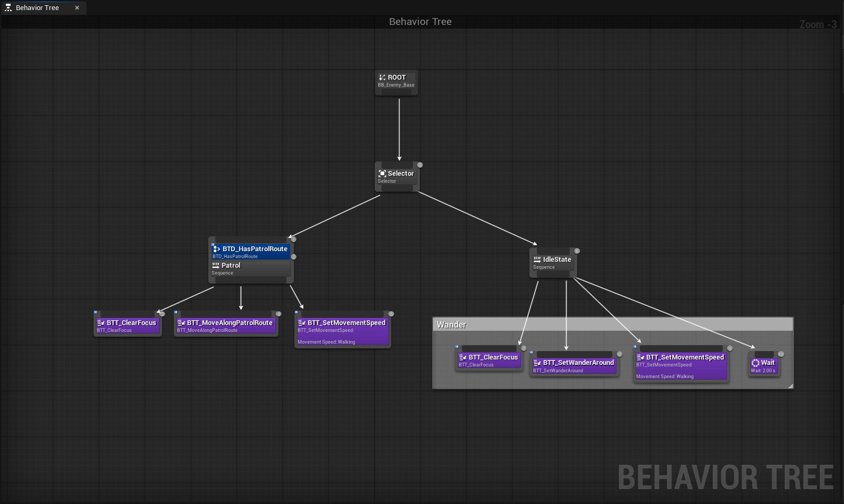Click the ROOT node's output pin
844x504 pixels.
(396, 92)
